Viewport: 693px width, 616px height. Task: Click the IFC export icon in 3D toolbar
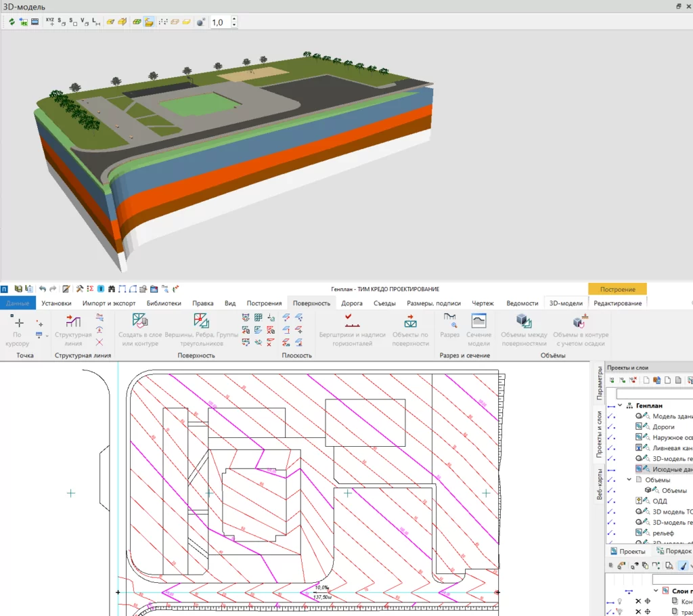coord(24,22)
